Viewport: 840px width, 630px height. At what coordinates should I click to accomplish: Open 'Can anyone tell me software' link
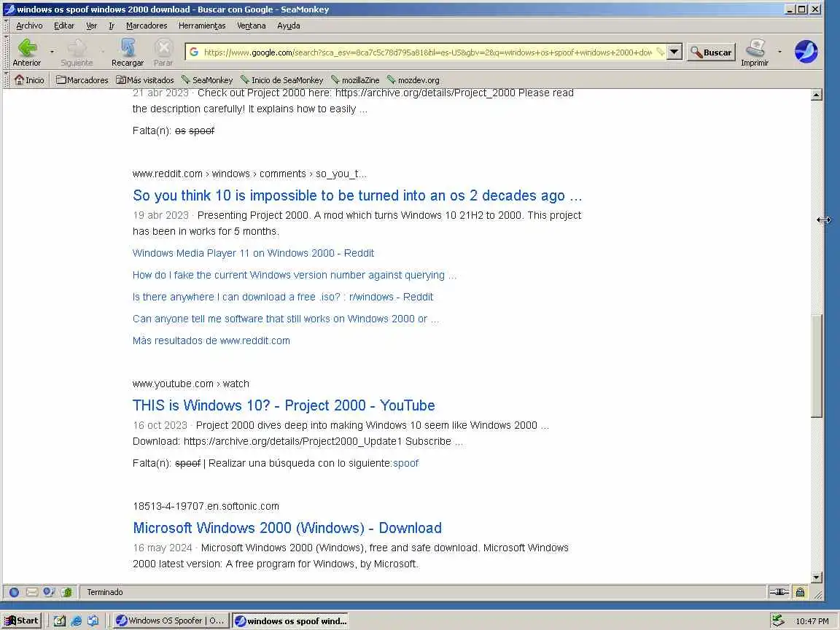pyautogui.click(x=286, y=319)
